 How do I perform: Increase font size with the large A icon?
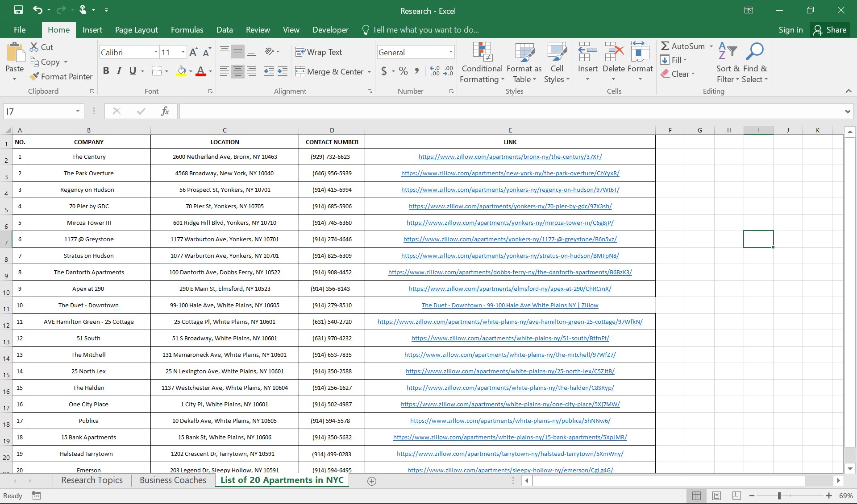(x=193, y=52)
